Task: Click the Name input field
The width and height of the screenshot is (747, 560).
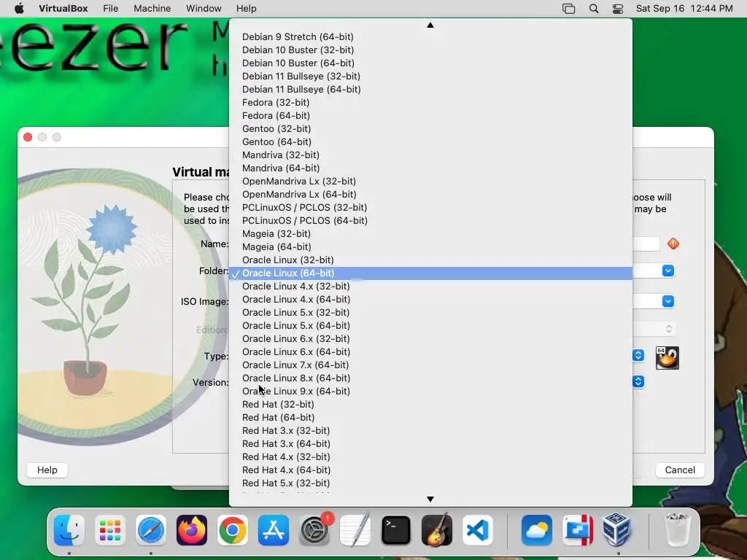Action: pyautogui.click(x=646, y=244)
